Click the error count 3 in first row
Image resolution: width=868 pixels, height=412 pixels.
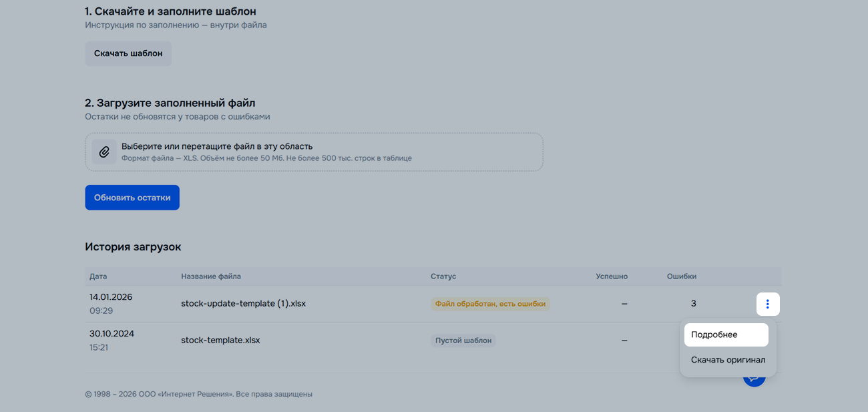click(x=693, y=304)
